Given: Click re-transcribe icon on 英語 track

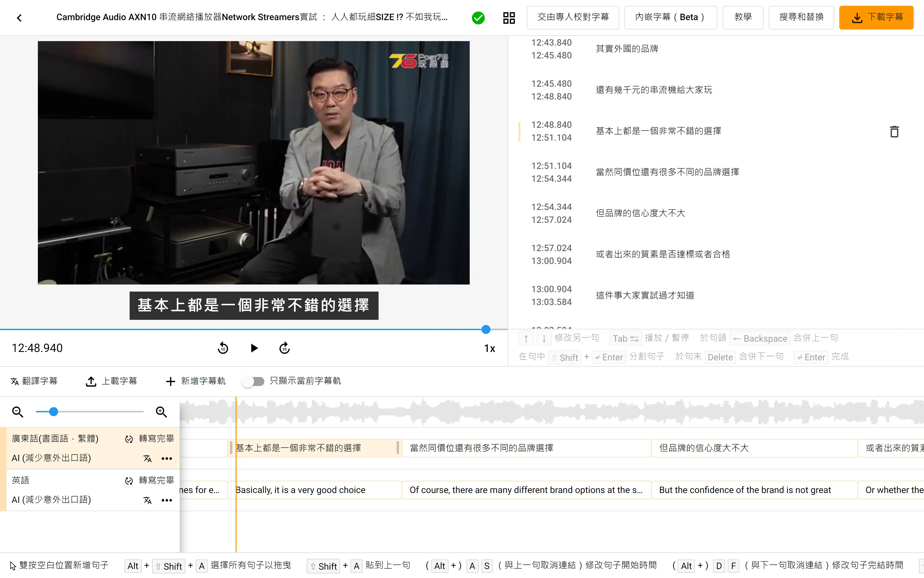Looking at the screenshot, I should (129, 481).
